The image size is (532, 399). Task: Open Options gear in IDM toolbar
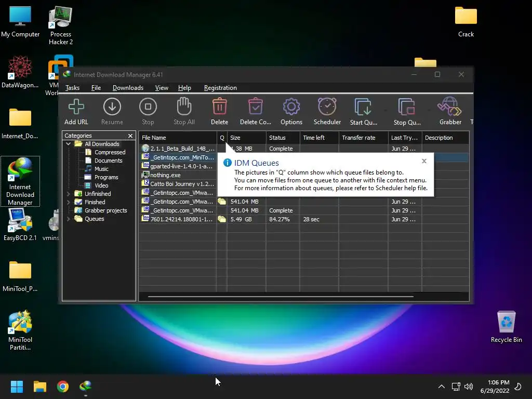click(291, 107)
